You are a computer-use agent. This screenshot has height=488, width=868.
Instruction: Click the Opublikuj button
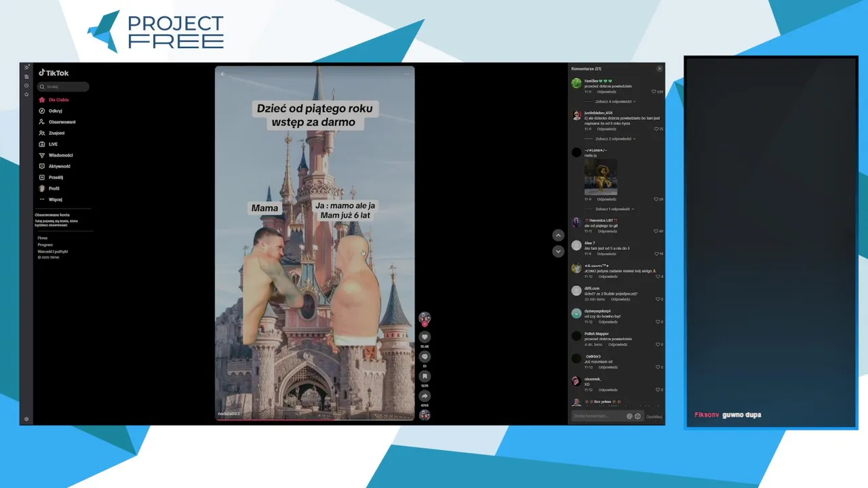point(654,416)
